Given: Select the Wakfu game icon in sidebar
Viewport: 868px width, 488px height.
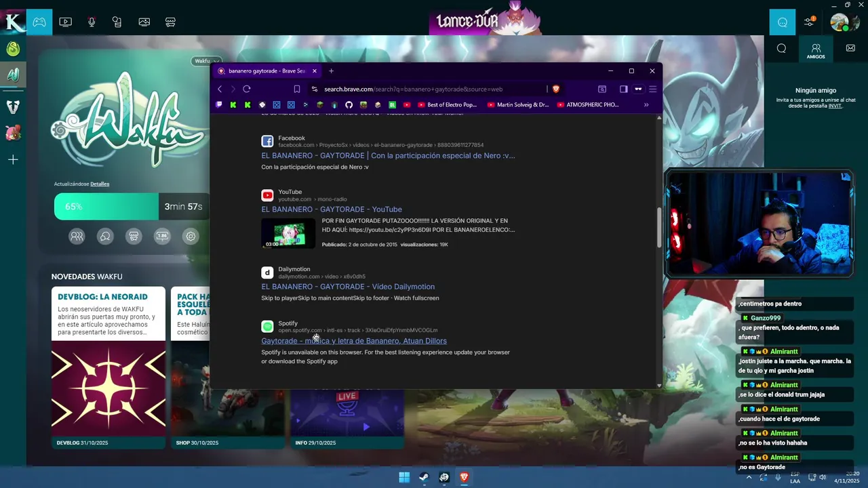Looking at the screenshot, I should point(13,75).
